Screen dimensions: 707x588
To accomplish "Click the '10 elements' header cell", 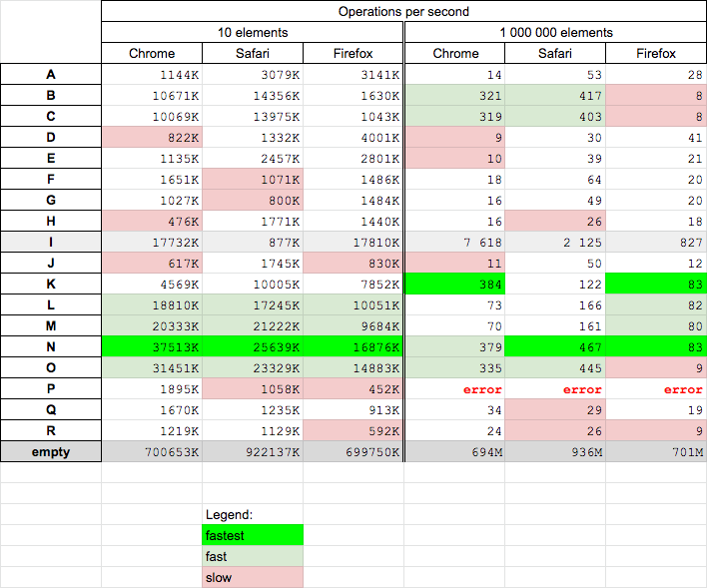I will 253,33.
